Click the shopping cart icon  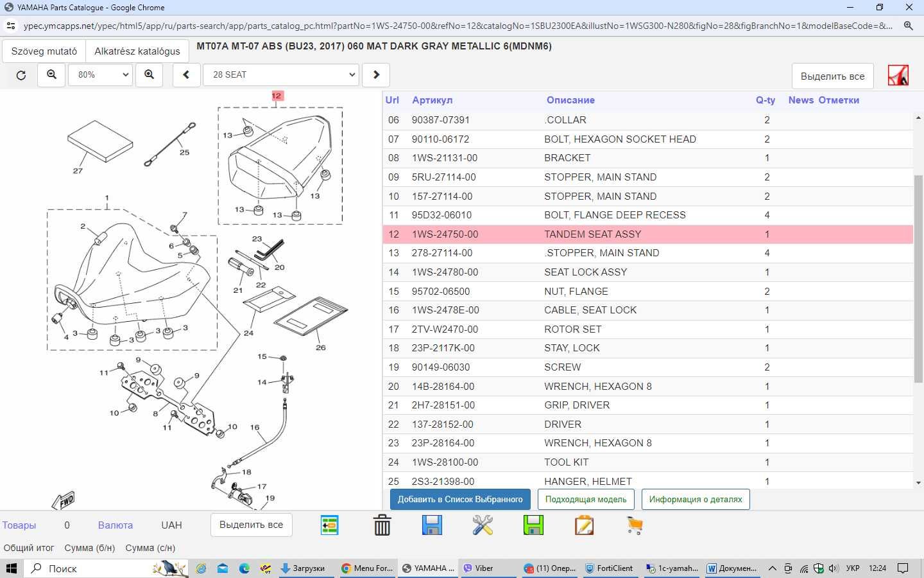pyautogui.click(x=635, y=525)
